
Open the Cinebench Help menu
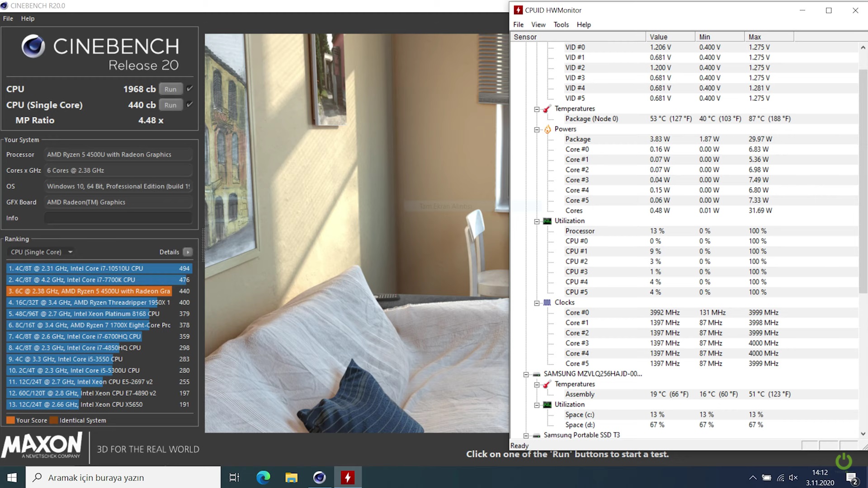coord(28,19)
